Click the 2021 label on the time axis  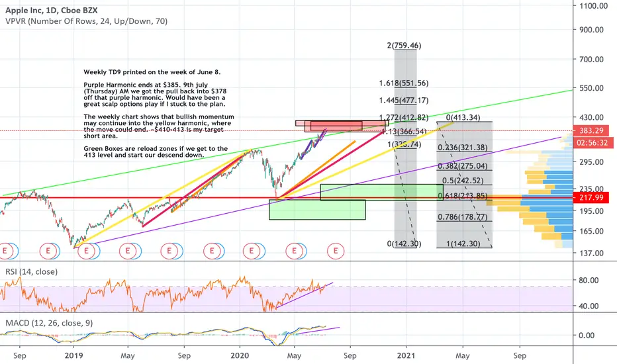pyautogui.click(x=406, y=356)
